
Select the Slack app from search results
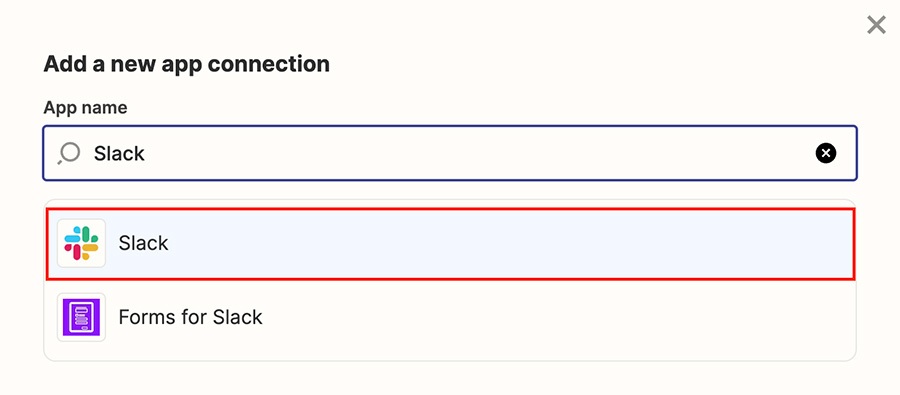pyautogui.click(x=450, y=243)
